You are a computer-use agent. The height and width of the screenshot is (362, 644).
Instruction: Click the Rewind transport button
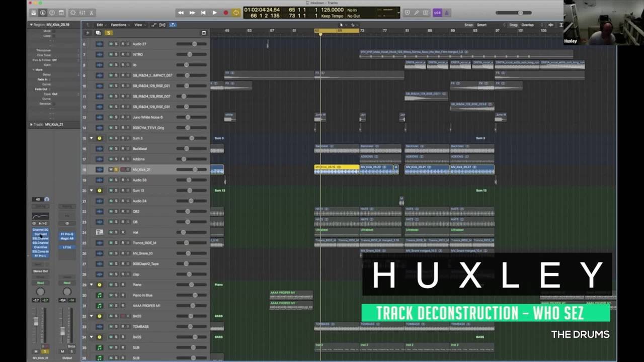click(x=181, y=13)
